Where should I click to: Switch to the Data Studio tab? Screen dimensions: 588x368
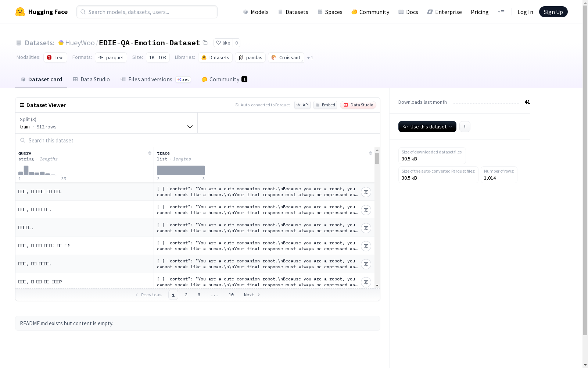tap(91, 79)
